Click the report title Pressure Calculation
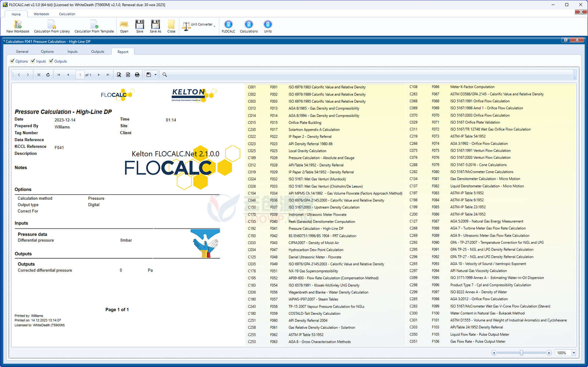This screenshot has width=588, height=367. [63, 112]
